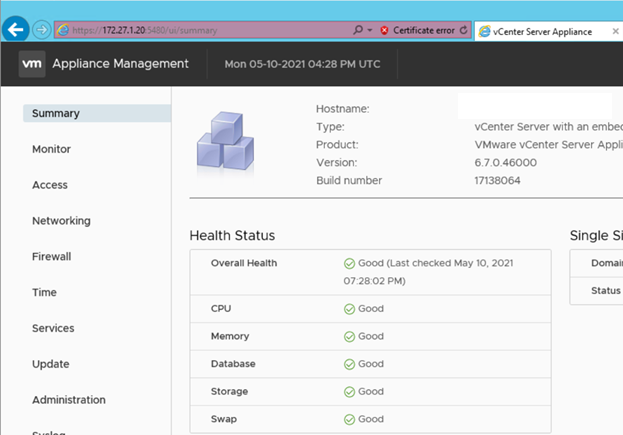This screenshot has height=435, width=623.
Task: Select Services from the left navigation
Action: pyautogui.click(x=53, y=328)
